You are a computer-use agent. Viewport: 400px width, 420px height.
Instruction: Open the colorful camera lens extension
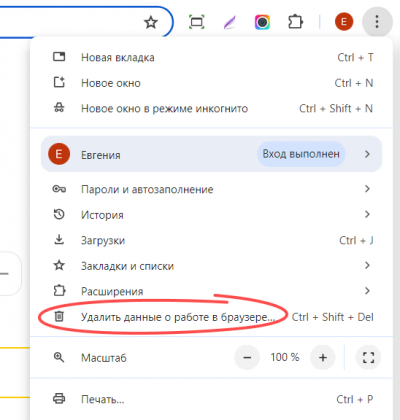262,22
